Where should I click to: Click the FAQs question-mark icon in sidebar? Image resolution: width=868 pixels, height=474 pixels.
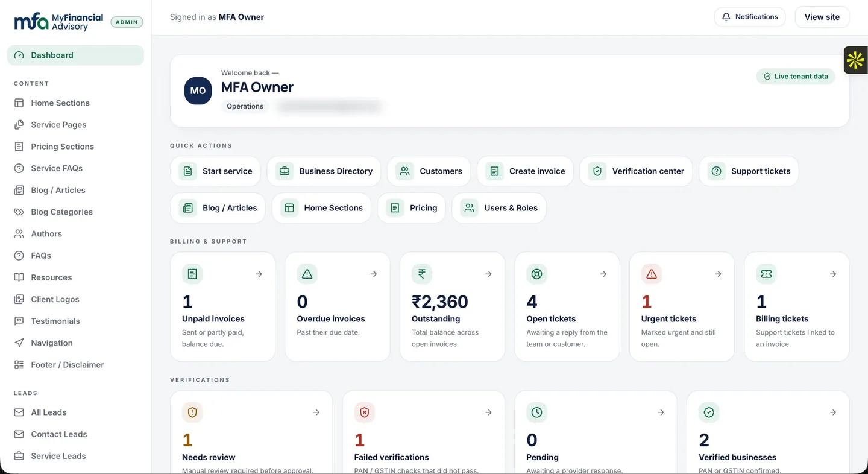[19, 256]
